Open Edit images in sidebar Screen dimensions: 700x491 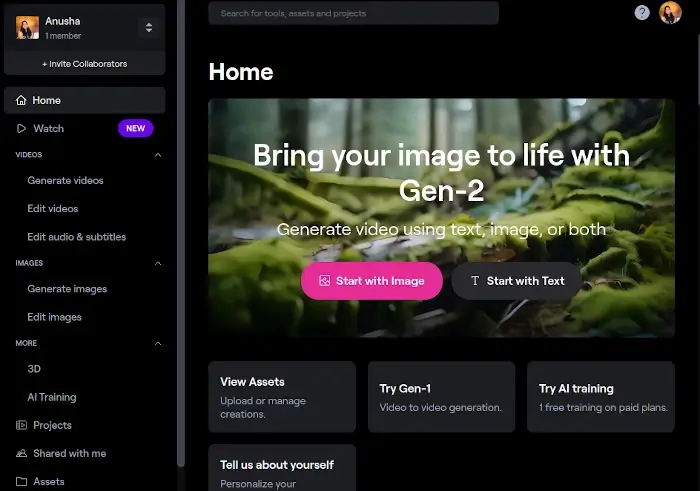pos(54,317)
